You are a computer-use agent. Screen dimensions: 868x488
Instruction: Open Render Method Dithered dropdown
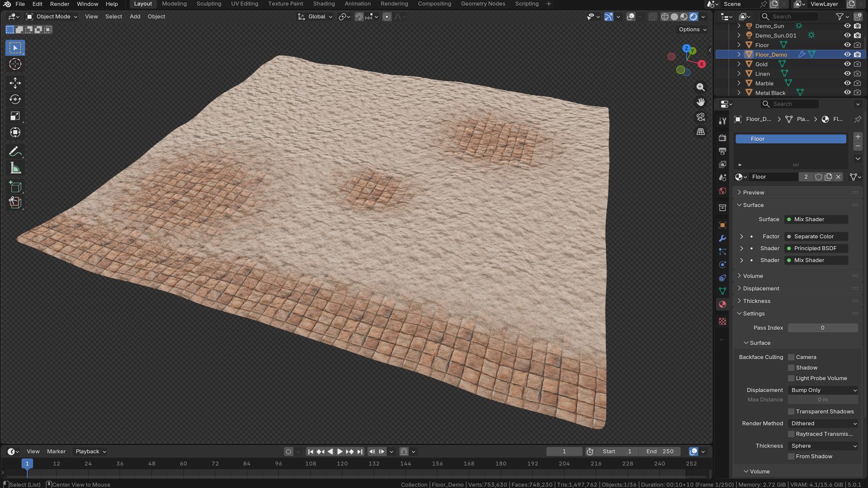coord(823,424)
